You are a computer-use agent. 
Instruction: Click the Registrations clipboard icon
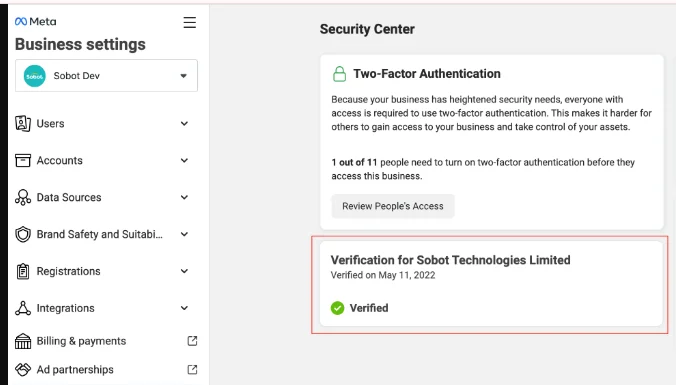point(23,271)
